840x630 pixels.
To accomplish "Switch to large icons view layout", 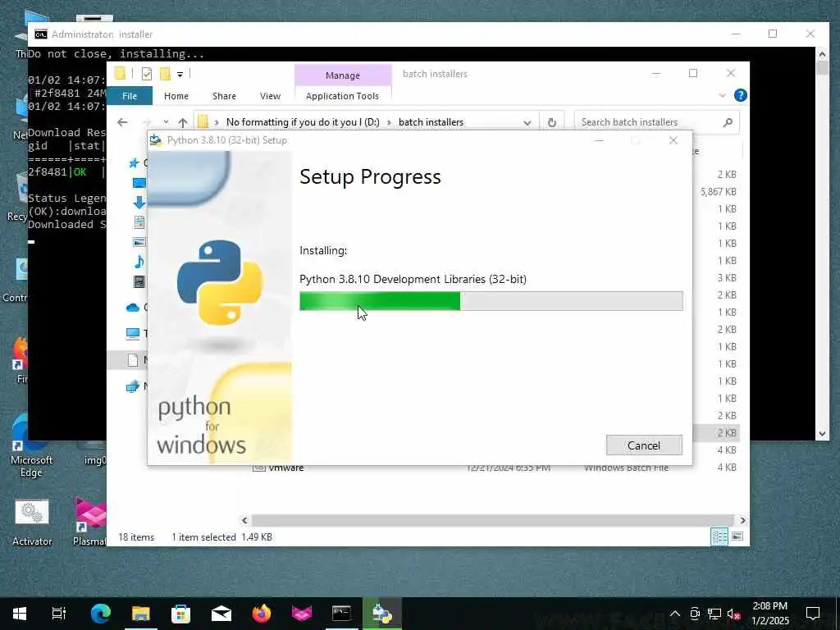I will tap(737, 536).
